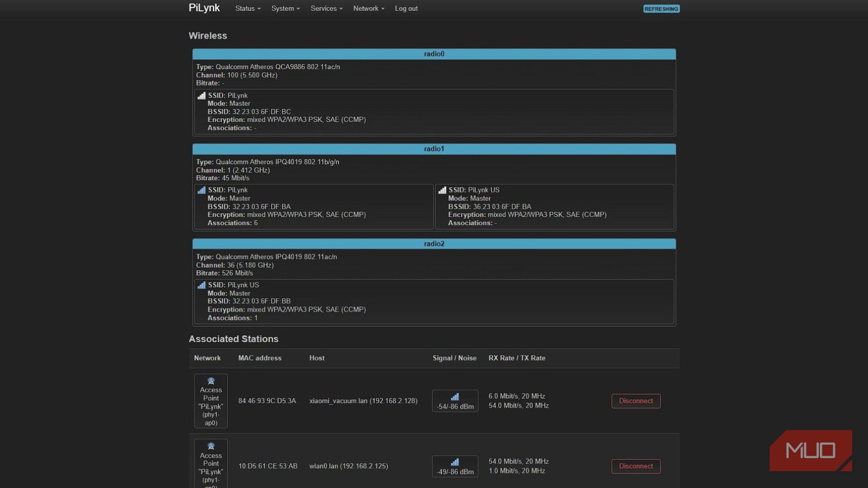
Task: Click MAC address 10:D5:61:CE:53:AB
Action: (x=268, y=466)
